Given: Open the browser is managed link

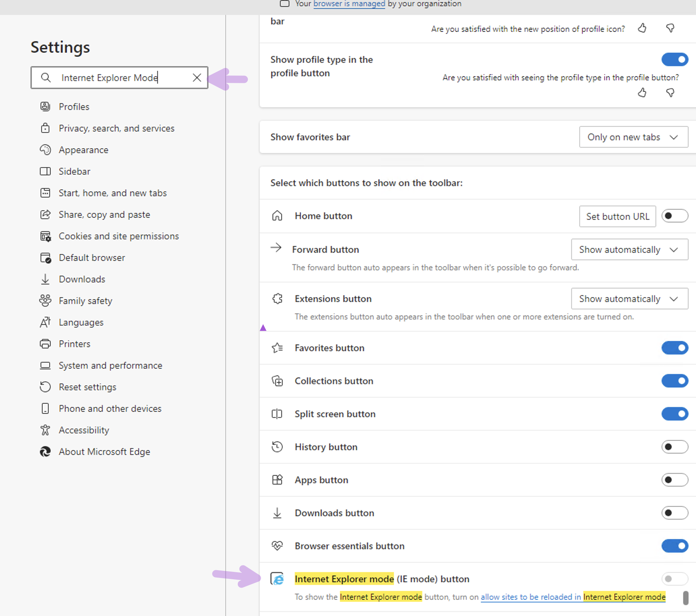Looking at the screenshot, I should (349, 4).
